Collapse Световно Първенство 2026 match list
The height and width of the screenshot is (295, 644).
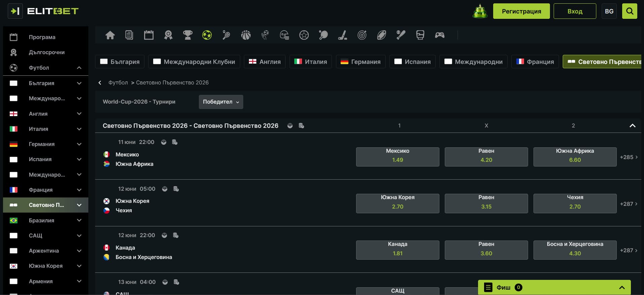[632, 126]
